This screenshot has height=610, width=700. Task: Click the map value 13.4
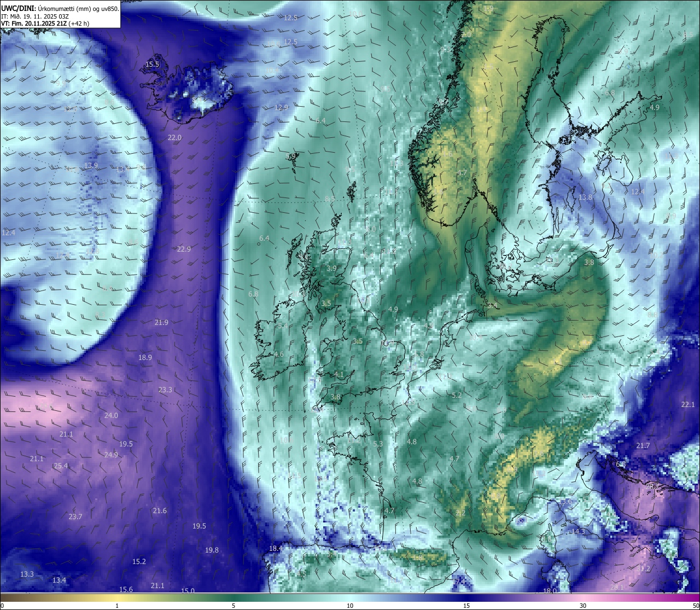pyautogui.click(x=59, y=580)
